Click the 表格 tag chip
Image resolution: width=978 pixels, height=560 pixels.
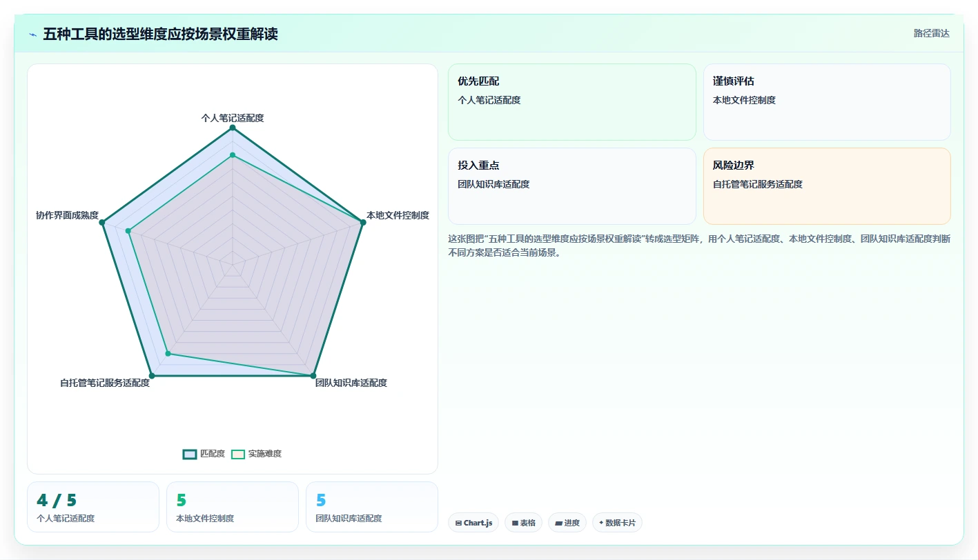524,523
